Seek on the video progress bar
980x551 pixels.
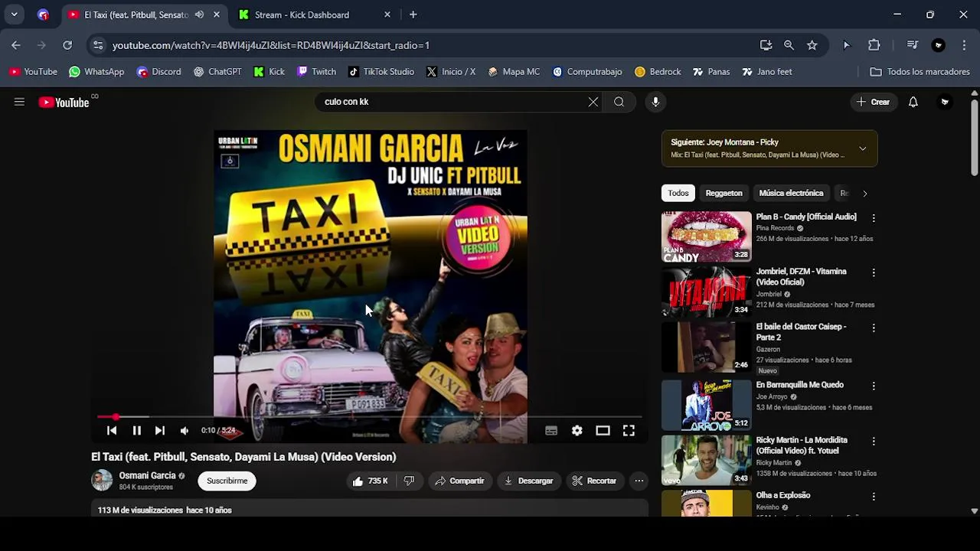pos(370,417)
